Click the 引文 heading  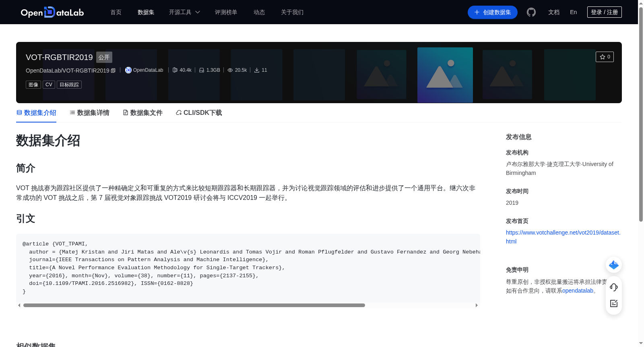(x=26, y=219)
